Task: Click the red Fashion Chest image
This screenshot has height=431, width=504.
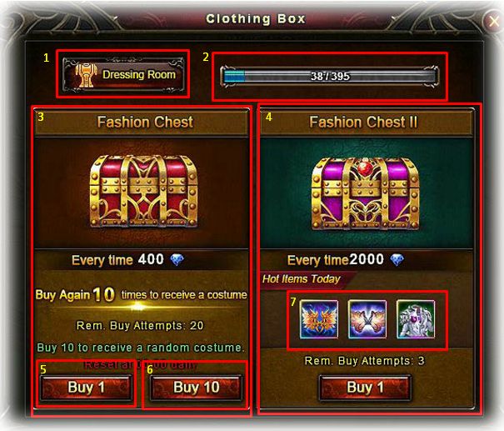Action: pos(143,191)
